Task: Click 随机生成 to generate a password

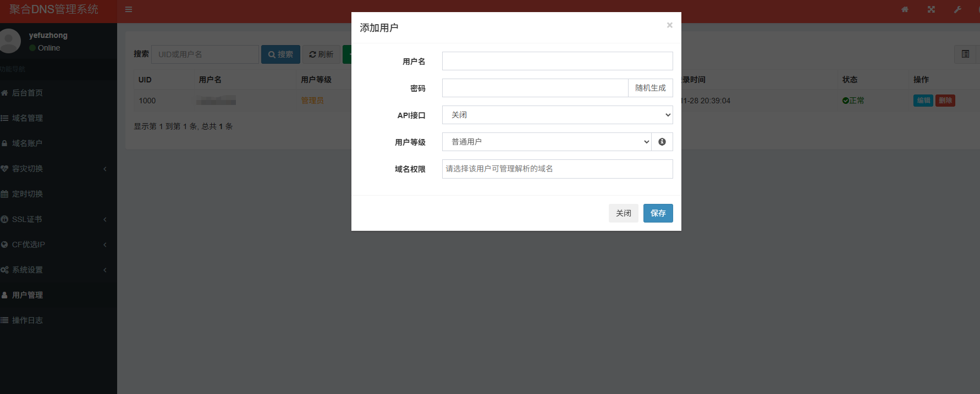Action: (x=650, y=88)
